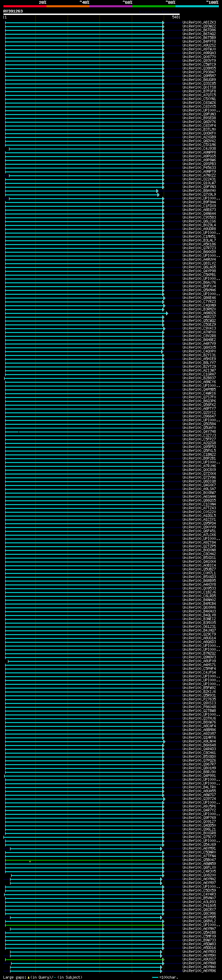Image resolution: width=222 pixels, height=980 pixels.
Task: Select hit label UniRef100_Q09127
Action: (x=199, y=822)
